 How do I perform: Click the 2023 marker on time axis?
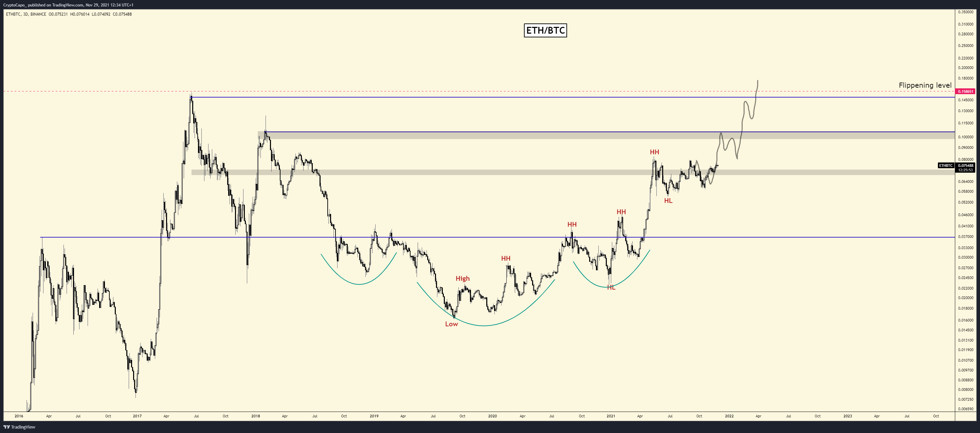point(848,416)
